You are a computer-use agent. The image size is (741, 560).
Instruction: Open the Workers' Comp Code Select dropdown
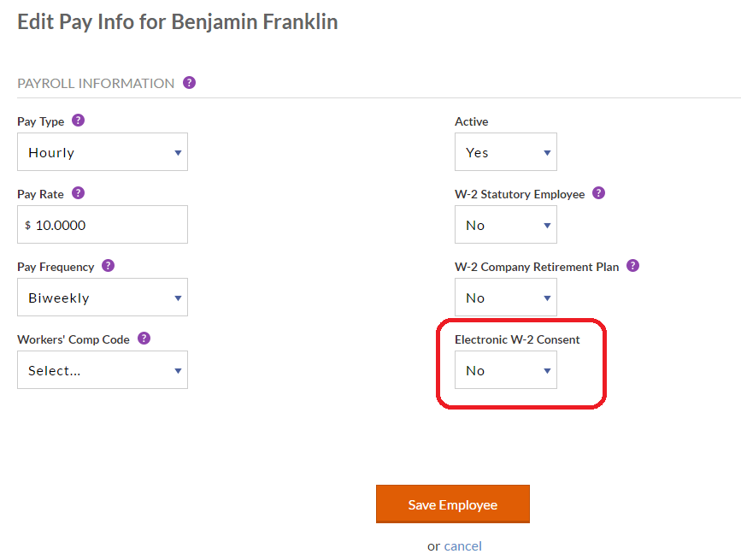103,370
